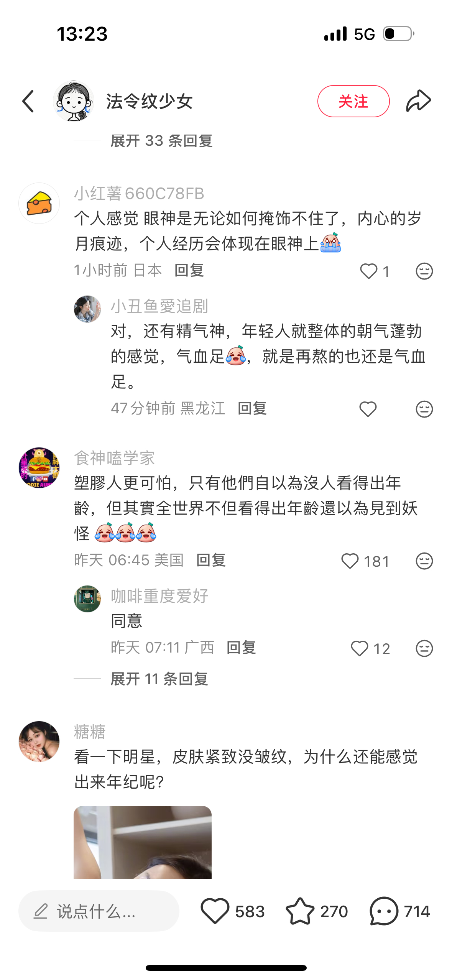Open 法令纹少女 profile avatar
The image size is (452, 980).
(x=74, y=101)
